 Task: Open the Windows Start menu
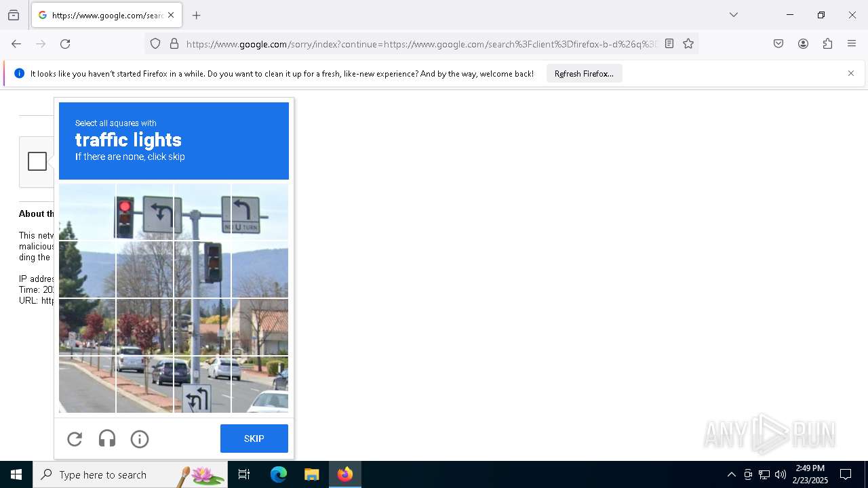16,474
